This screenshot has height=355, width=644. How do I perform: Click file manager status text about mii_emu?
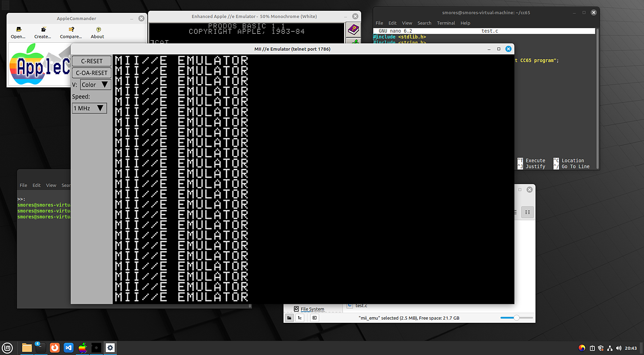[x=409, y=318]
